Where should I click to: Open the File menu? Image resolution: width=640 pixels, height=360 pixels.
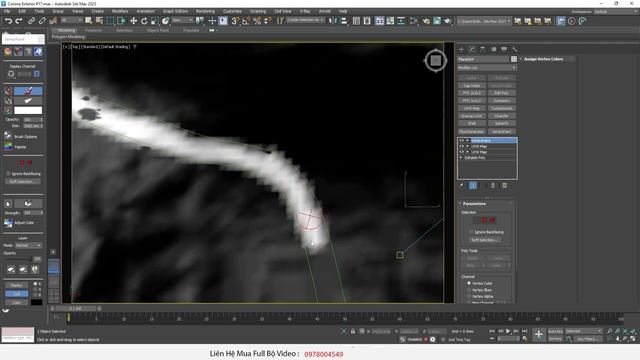tap(7, 11)
